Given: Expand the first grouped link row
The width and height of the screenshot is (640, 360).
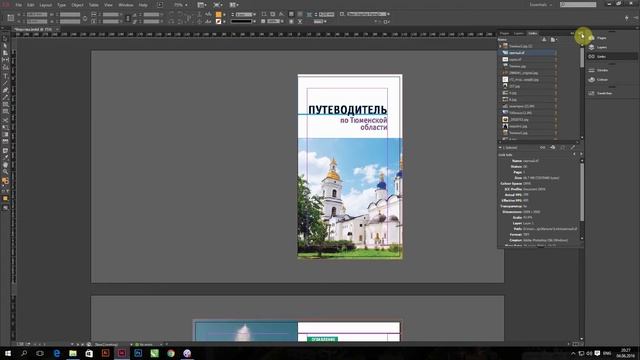Looking at the screenshot, I should [x=500, y=46].
